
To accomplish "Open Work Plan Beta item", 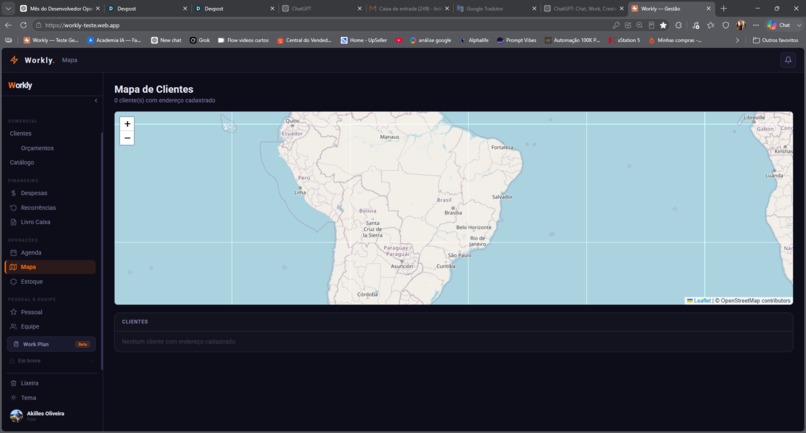I will 51,344.
